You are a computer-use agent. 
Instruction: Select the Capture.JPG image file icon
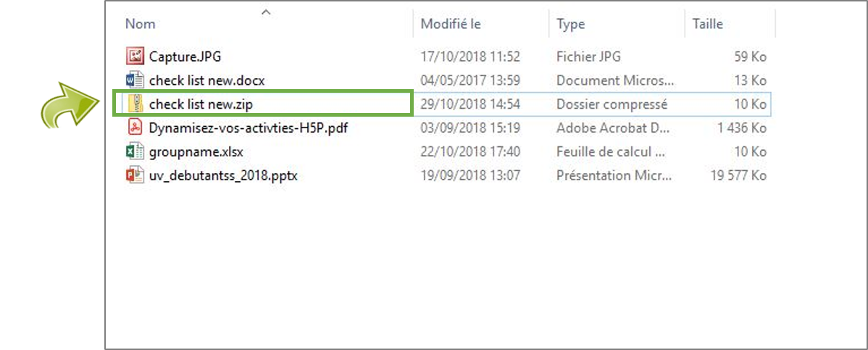[x=135, y=56]
